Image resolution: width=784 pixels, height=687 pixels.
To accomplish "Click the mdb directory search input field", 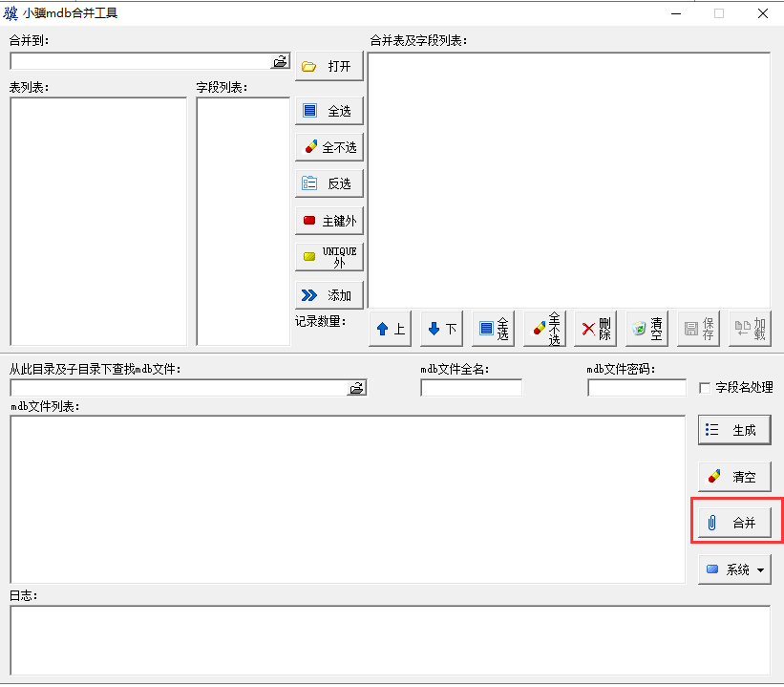I will click(x=179, y=388).
